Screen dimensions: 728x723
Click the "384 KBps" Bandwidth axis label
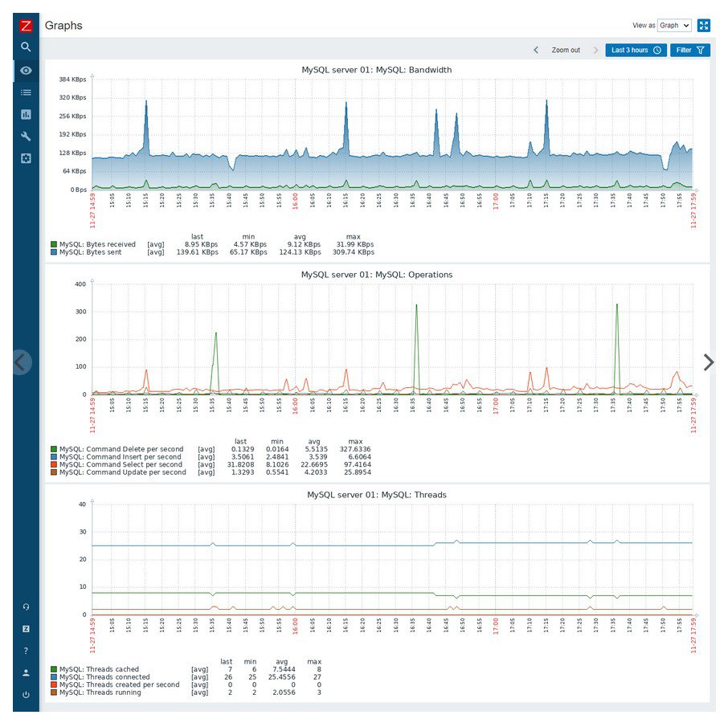[x=72, y=80]
